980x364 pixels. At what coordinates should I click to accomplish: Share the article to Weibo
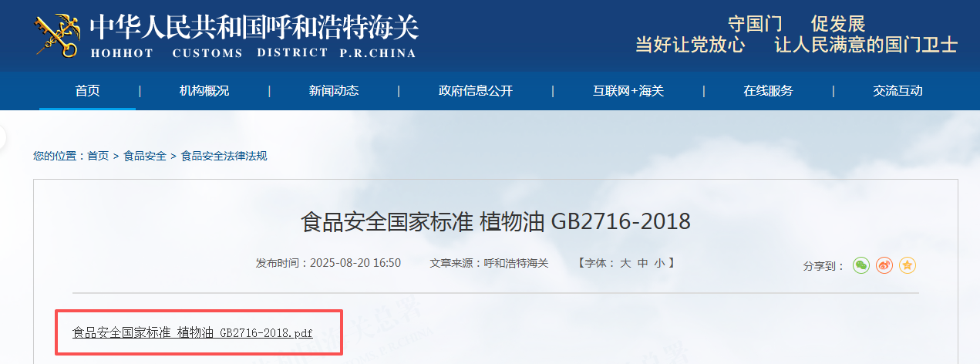tap(884, 265)
